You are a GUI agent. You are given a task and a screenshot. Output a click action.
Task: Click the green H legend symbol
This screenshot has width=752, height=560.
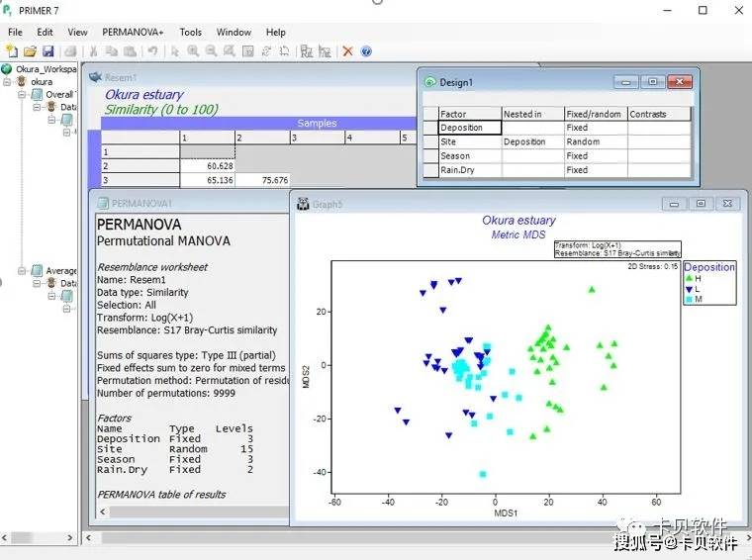(690, 278)
